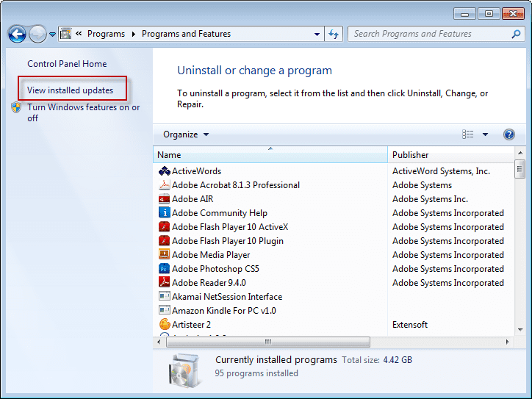Click Adobe Systems Inc. publisher cell
The height and width of the screenshot is (399, 532).
(x=430, y=199)
